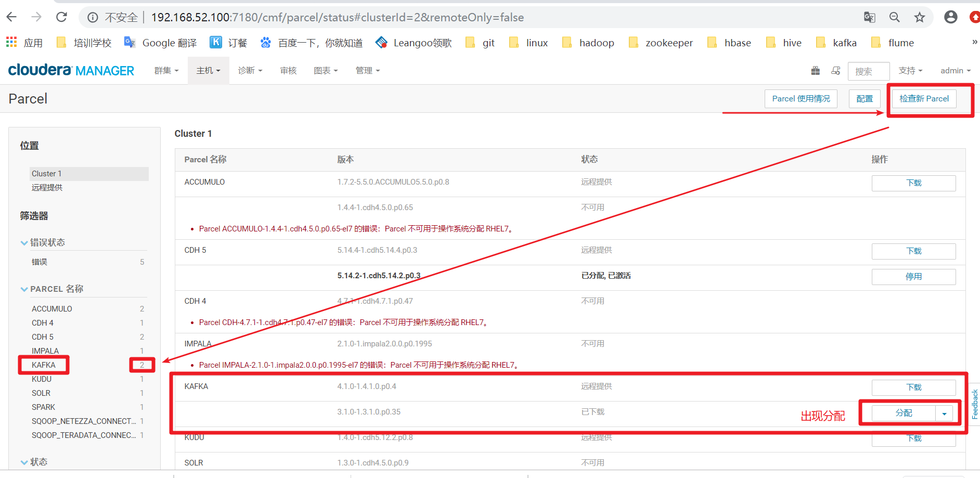Click the zoom magnifier icon in address bar
The height and width of the screenshot is (478, 980).
pos(894,17)
